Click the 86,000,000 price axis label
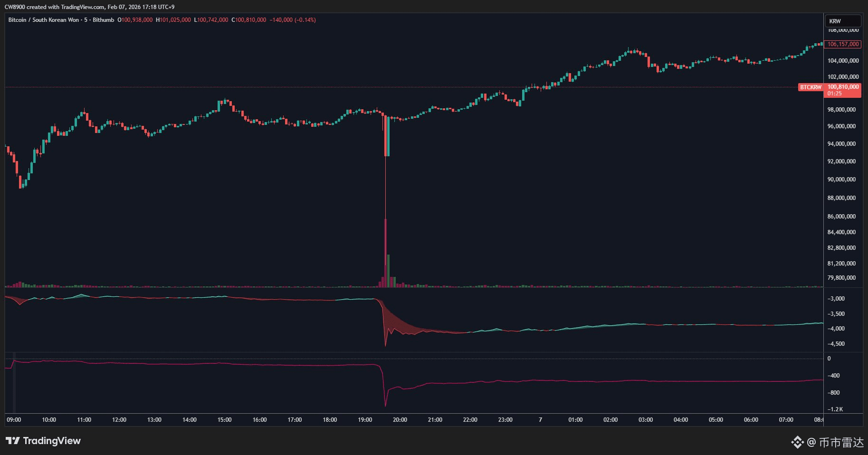The width and height of the screenshot is (868, 455). [x=841, y=217]
